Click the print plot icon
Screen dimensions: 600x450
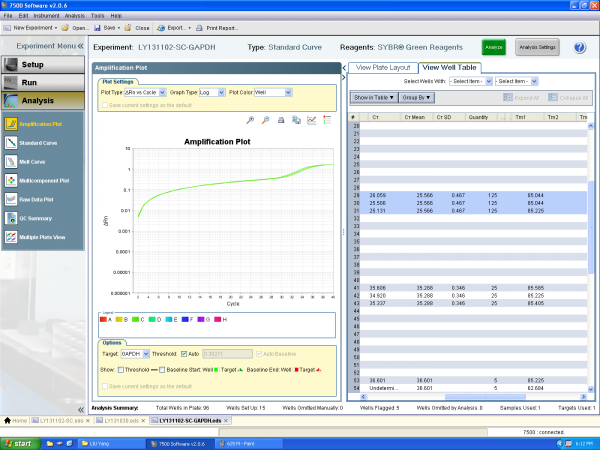click(281, 120)
